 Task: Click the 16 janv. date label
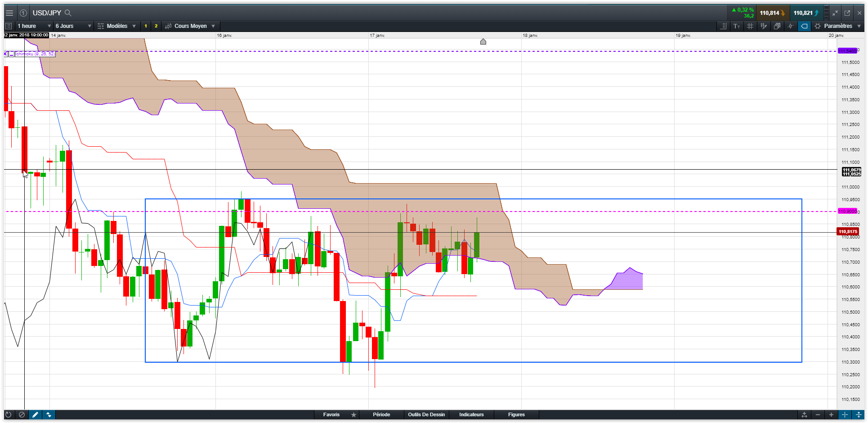[x=224, y=35]
